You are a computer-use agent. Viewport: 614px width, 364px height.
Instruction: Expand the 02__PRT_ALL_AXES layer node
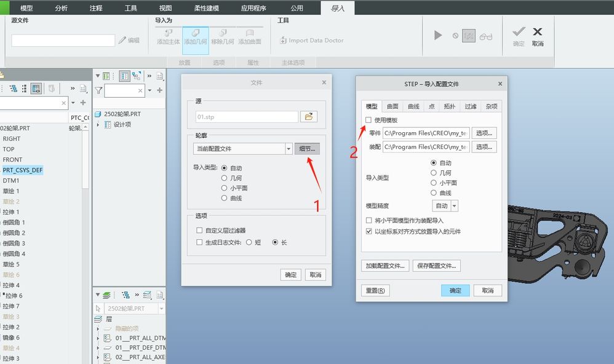click(98, 357)
